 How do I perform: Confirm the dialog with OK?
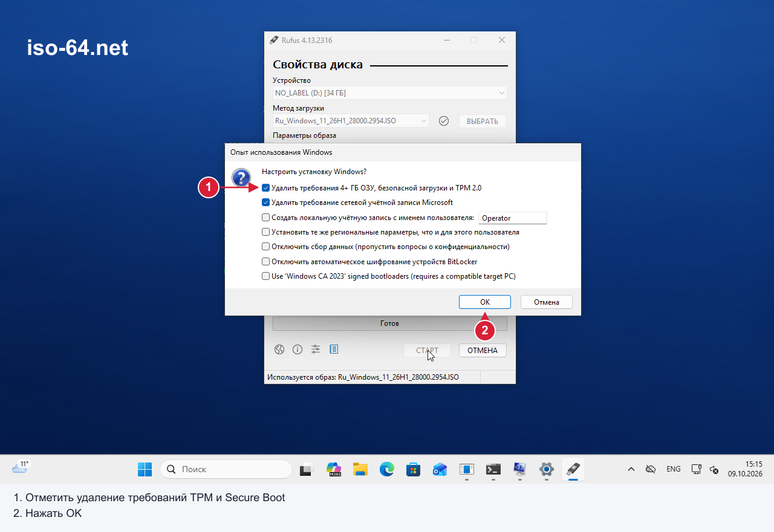485,302
